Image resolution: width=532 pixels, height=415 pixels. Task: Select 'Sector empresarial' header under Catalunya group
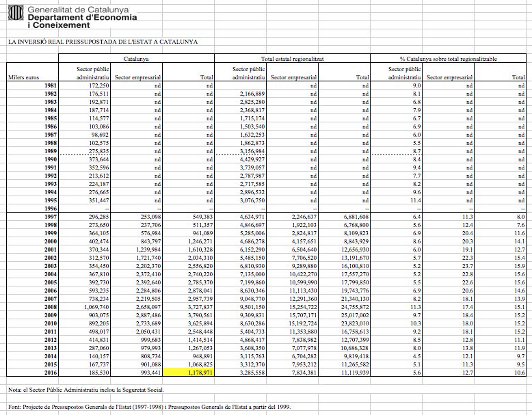pos(137,77)
